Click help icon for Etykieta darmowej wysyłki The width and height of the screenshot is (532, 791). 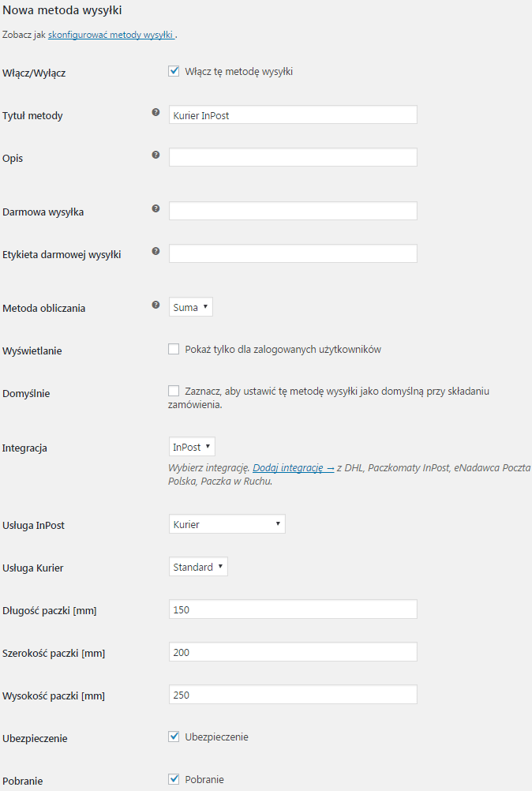(x=155, y=251)
